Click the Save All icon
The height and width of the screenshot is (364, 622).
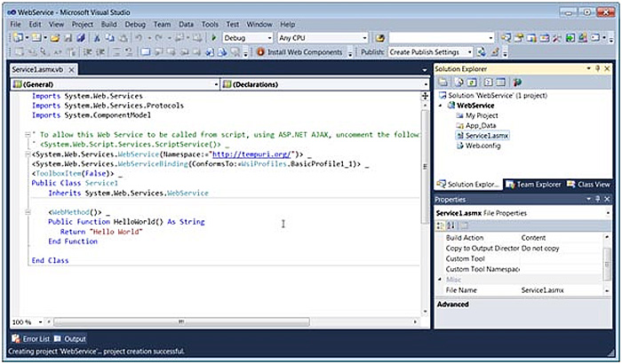click(x=81, y=38)
